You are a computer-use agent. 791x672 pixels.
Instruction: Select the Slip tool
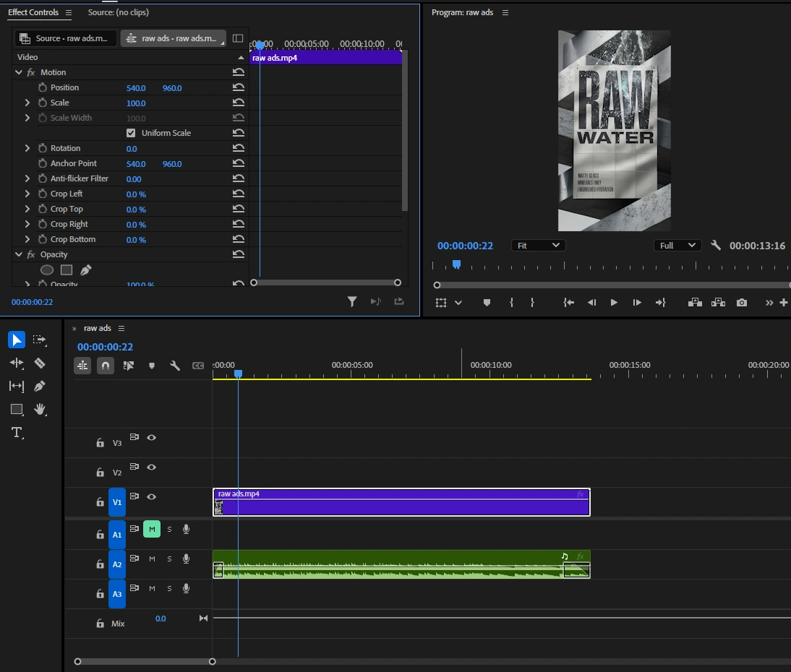point(16,386)
